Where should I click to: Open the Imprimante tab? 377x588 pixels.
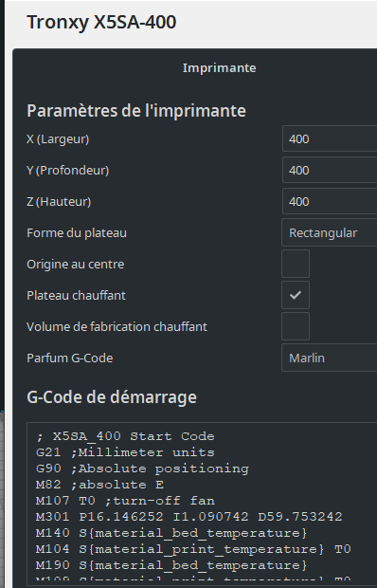[220, 68]
